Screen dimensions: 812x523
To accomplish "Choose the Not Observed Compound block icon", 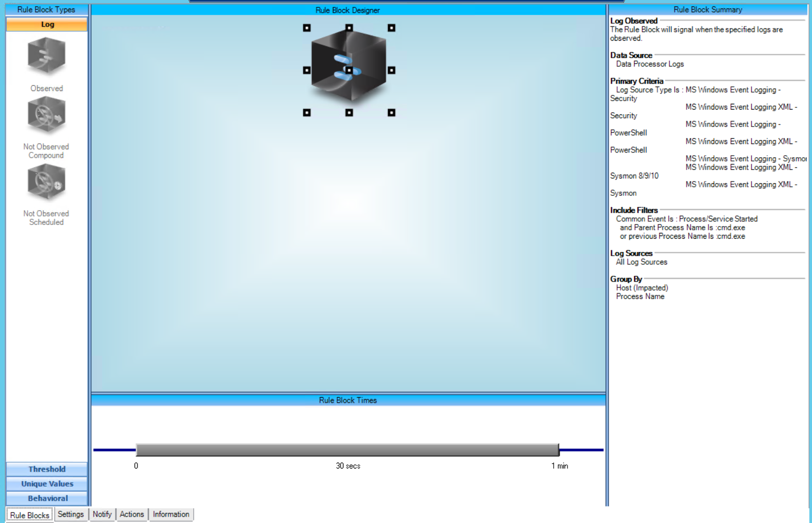I will [x=47, y=115].
